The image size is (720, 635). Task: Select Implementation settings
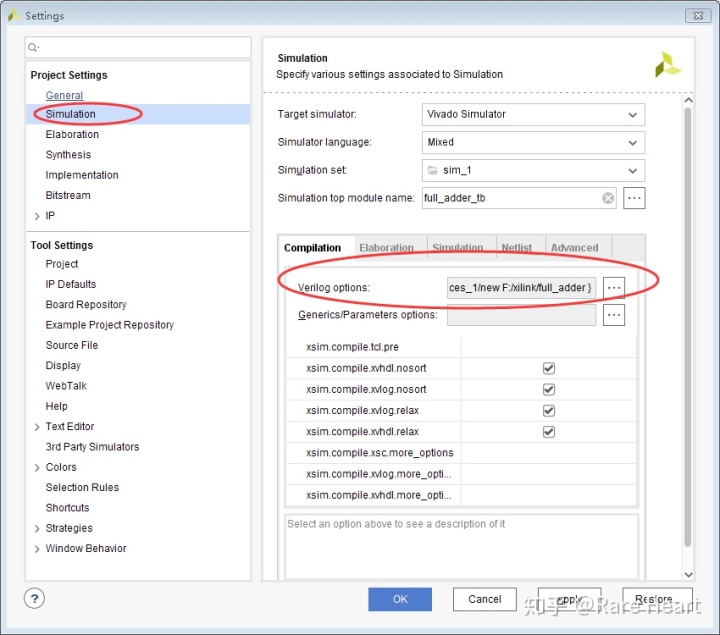(82, 175)
